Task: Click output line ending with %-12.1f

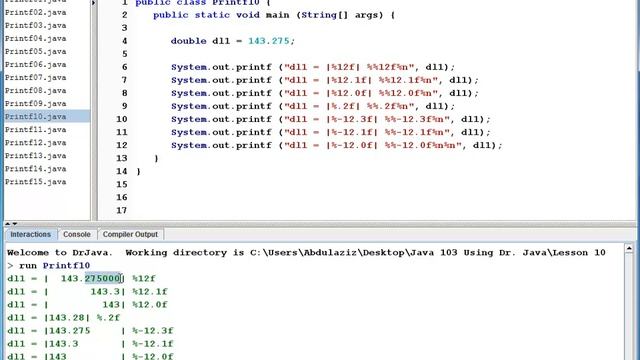Action: tap(90, 344)
